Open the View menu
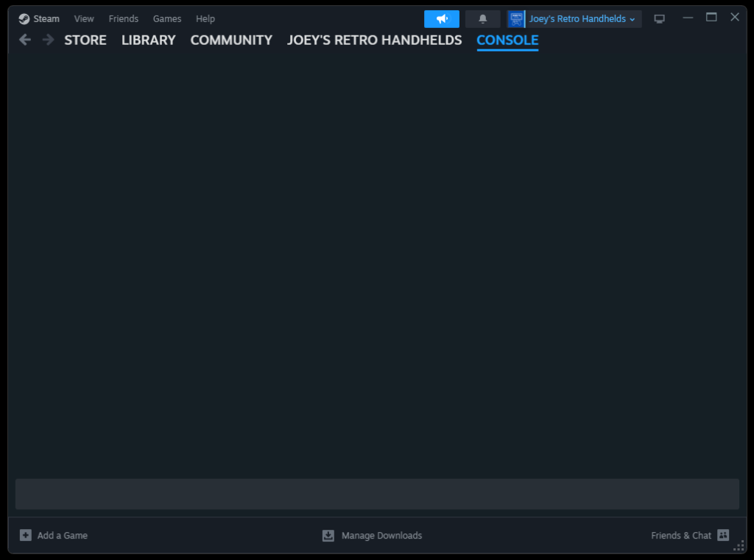 (x=84, y=18)
